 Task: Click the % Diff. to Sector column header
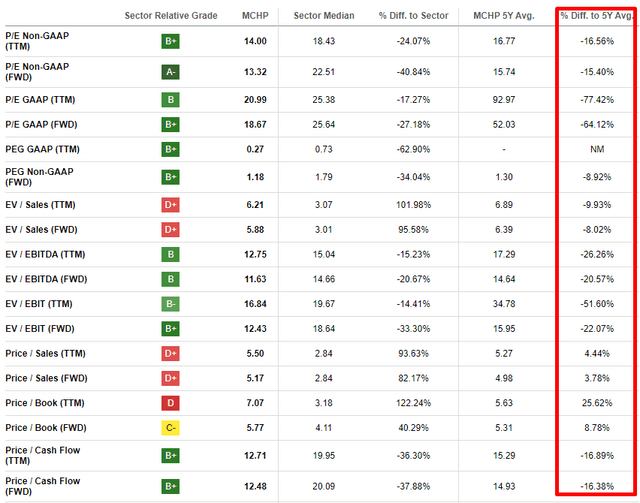[x=411, y=16]
